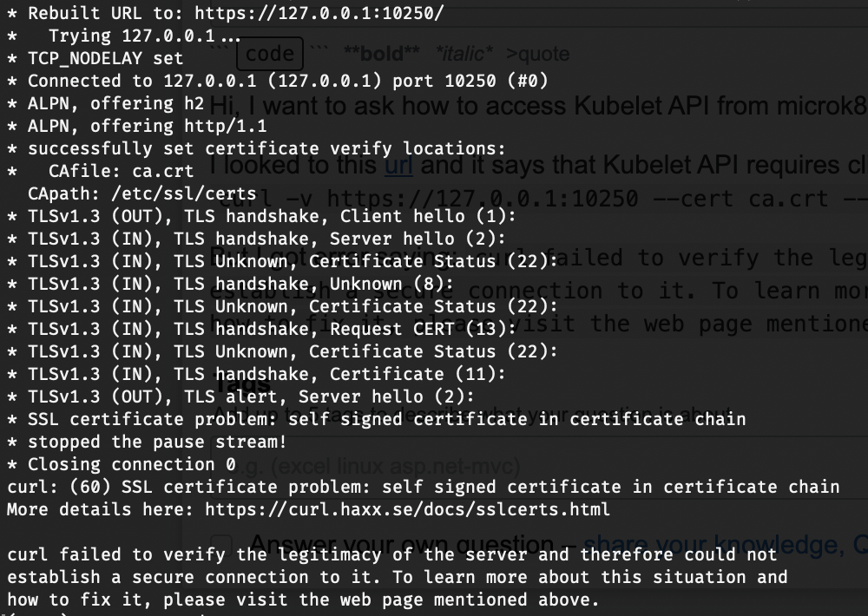Click the curl.haxx.se sslcerts.html URL in terminal
Image resolution: width=868 pixels, height=616 pixels.
(407, 509)
